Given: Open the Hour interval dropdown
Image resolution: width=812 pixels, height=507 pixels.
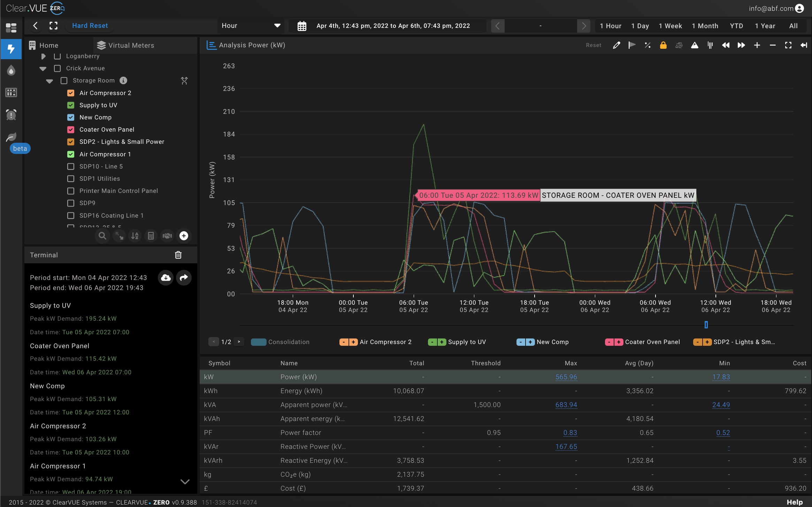Looking at the screenshot, I should [251, 26].
